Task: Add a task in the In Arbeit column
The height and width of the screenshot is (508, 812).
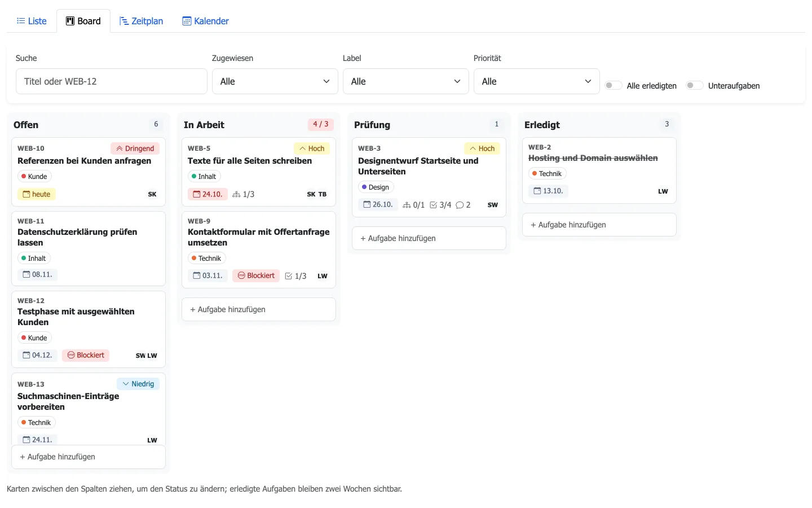Action: pos(259,309)
